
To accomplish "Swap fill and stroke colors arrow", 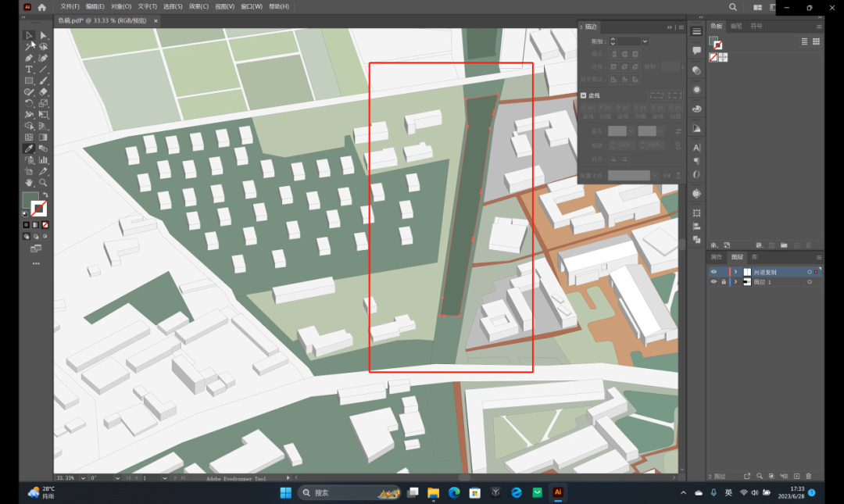I will (45, 195).
